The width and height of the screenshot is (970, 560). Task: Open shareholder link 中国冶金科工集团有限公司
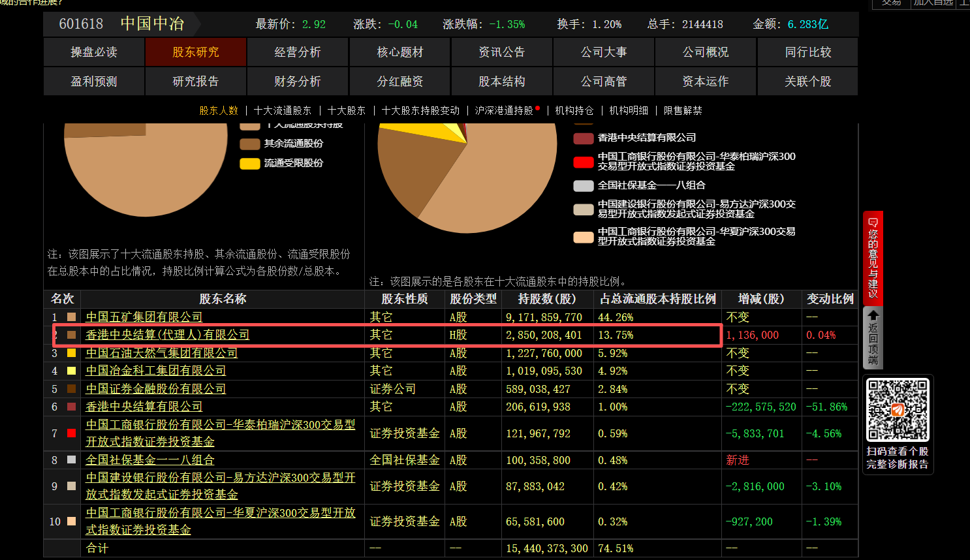tap(155, 371)
